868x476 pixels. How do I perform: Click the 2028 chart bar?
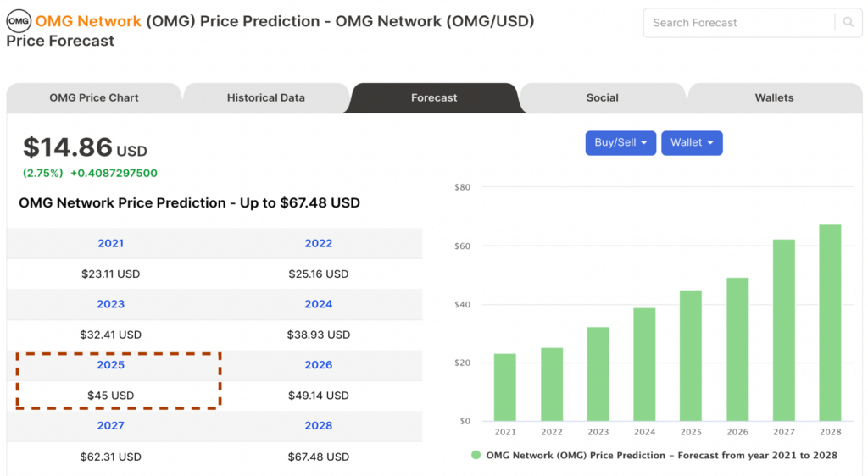(x=831, y=323)
